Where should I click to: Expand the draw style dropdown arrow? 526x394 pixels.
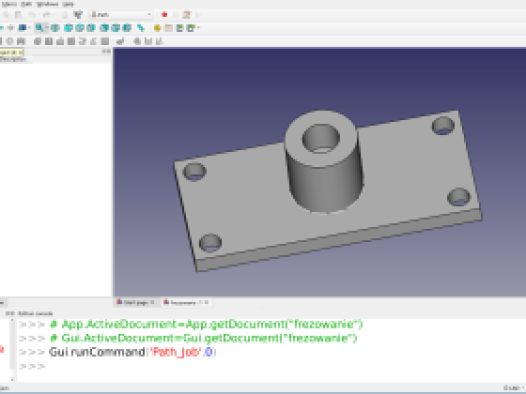tap(30, 28)
